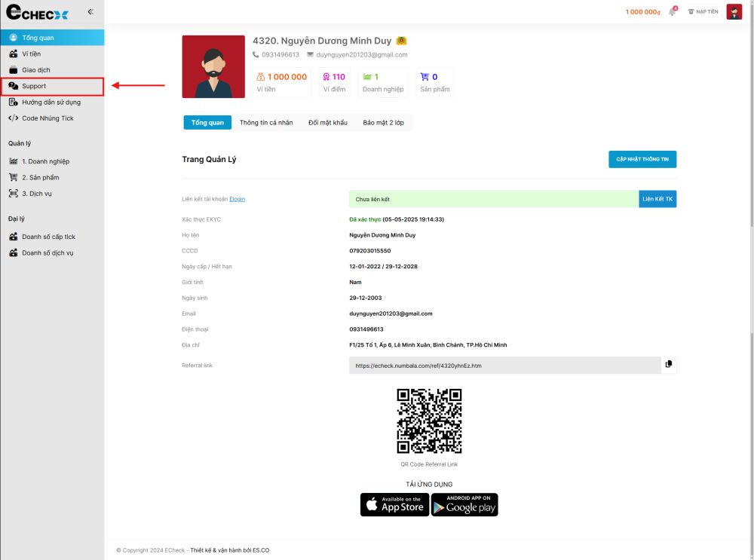Open Hướng dẫn sử dụng guide

51,102
